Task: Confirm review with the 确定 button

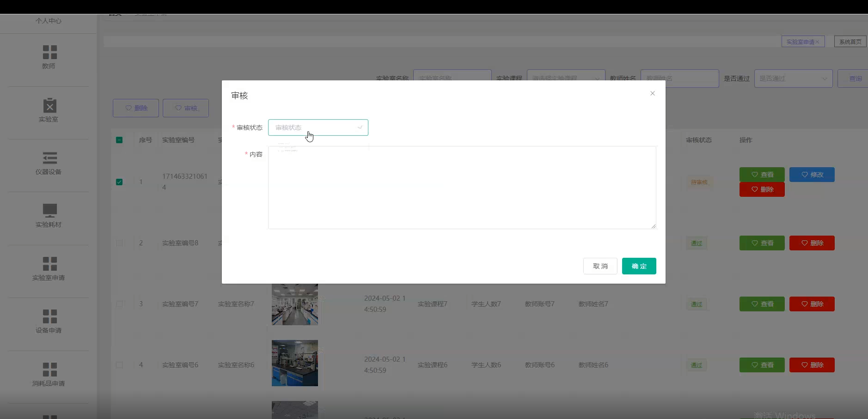Action: click(x=639, y=266)
